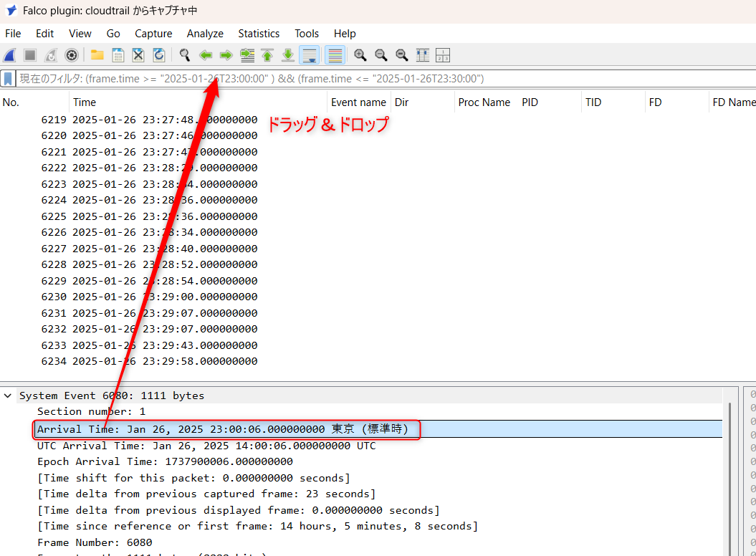Open capture options gear icon

tap(72, 55)
